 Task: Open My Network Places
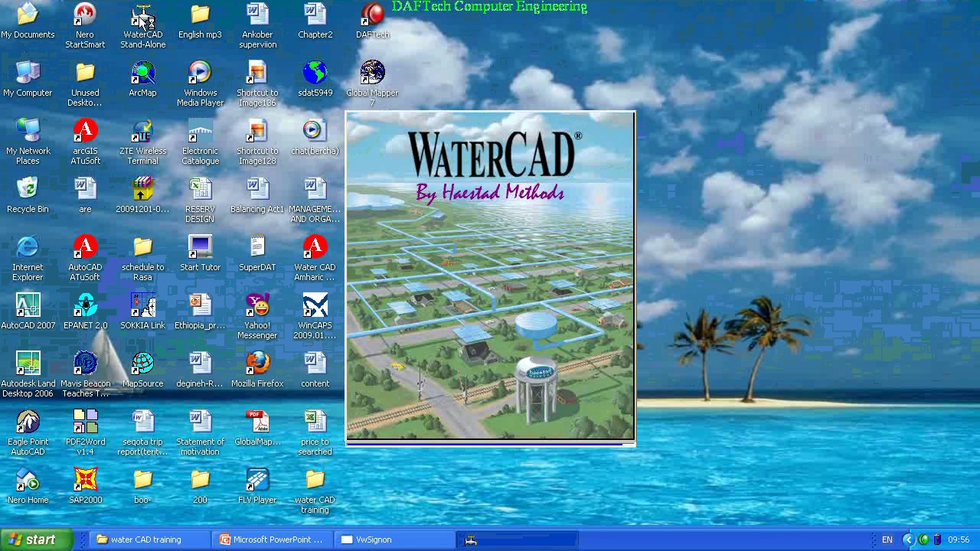[x=28, y=131]
